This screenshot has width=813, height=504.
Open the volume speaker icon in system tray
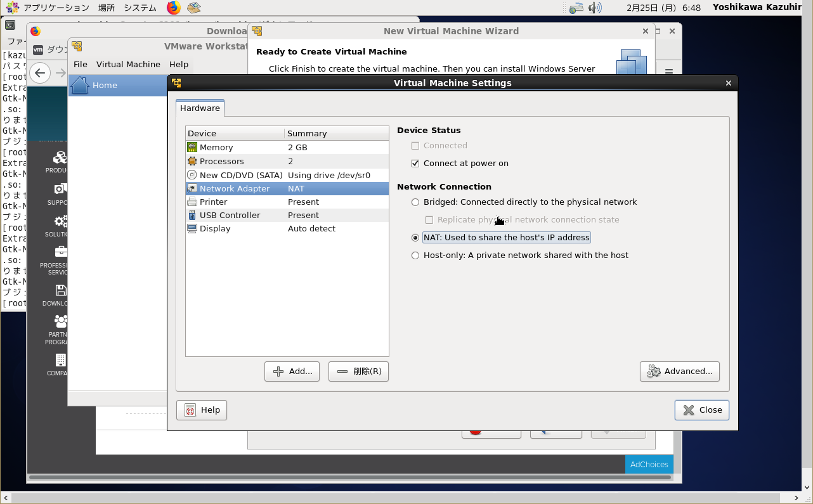[x=594, y=8]
